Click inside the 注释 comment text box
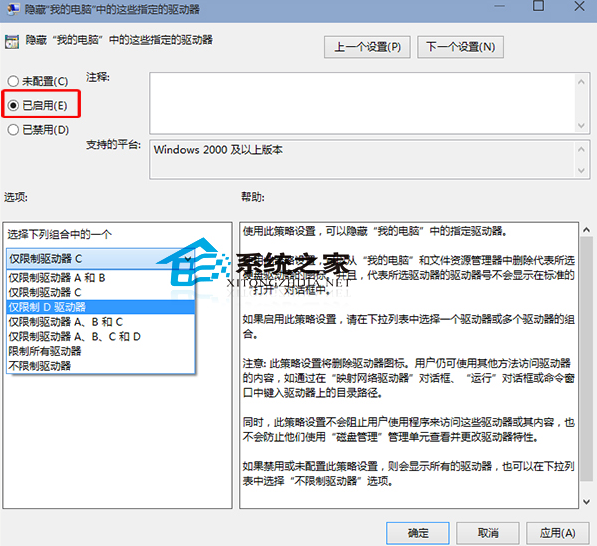 362,103
